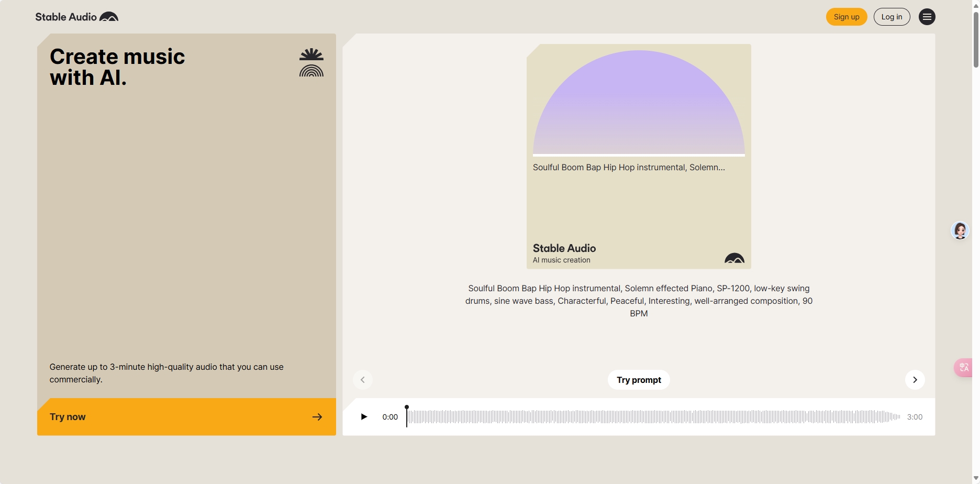Go to next prompt example arrow
The height and width of the screenshot is (484, 980).
915,380
